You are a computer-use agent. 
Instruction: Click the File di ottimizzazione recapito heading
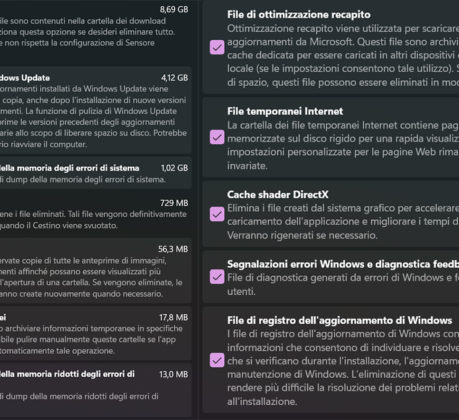(x=299, y=15)
